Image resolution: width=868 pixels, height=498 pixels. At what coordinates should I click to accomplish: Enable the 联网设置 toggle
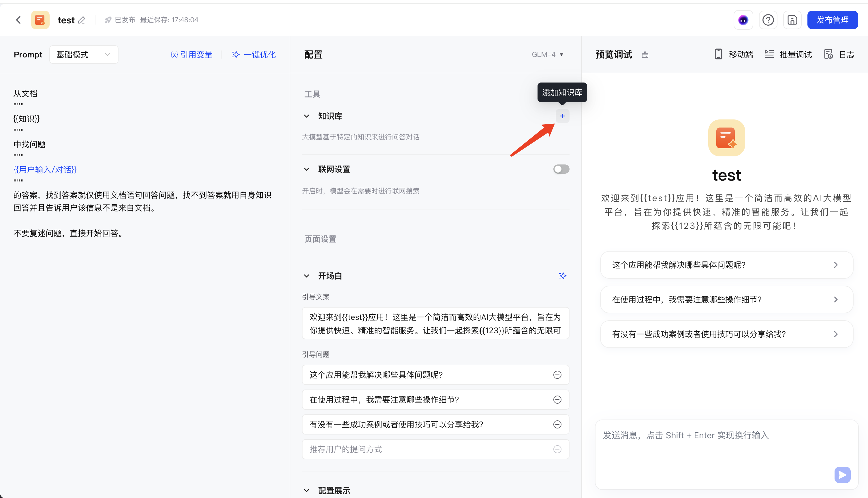tap(561, 169)
